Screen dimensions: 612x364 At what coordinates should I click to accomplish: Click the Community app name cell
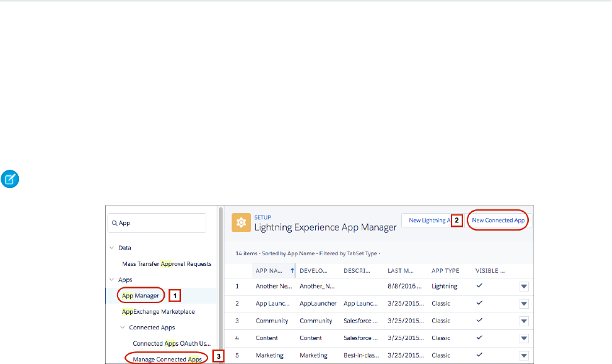coord(272,321)
